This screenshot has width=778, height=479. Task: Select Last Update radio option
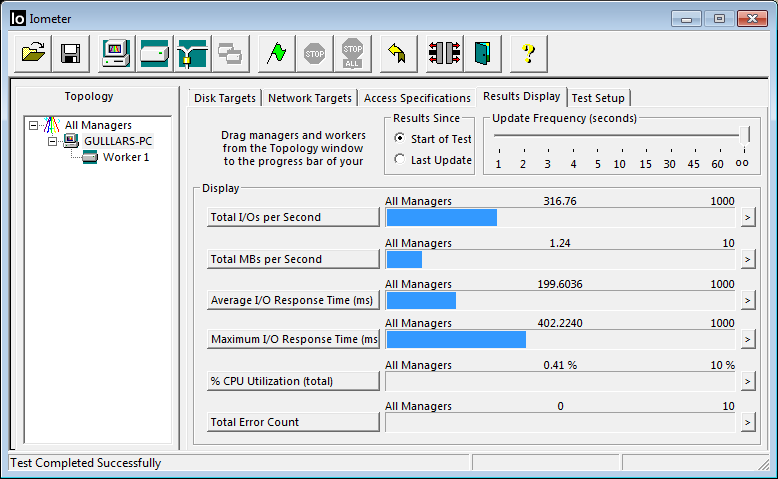[399, 159]
